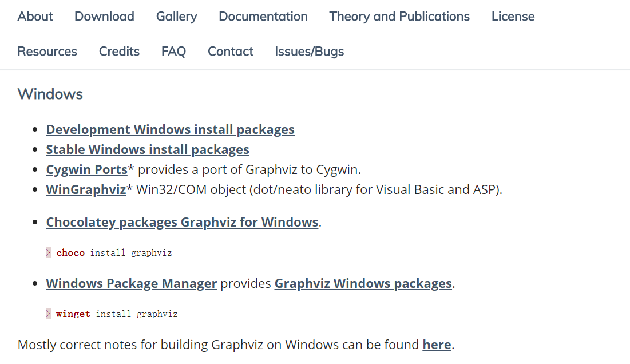
Task: Select the choco install graphviz command text
Action: (x=114, y=252)
